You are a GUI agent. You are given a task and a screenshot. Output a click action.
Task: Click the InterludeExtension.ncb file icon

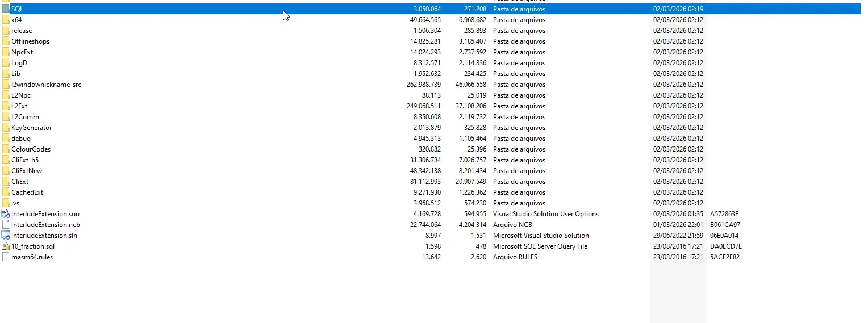(x=6, y=225)
